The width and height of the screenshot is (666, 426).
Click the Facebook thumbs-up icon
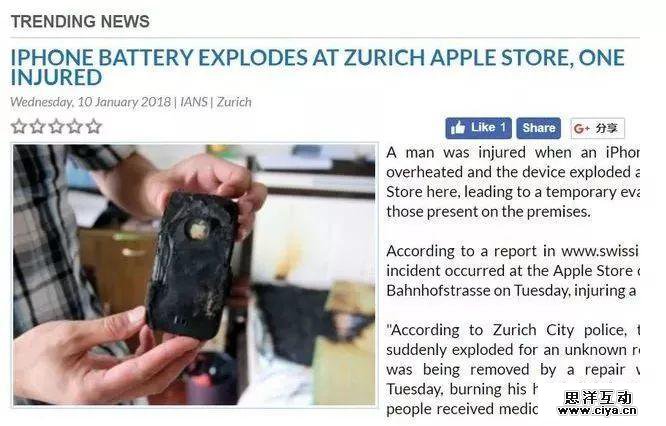[x=458, y=128]
